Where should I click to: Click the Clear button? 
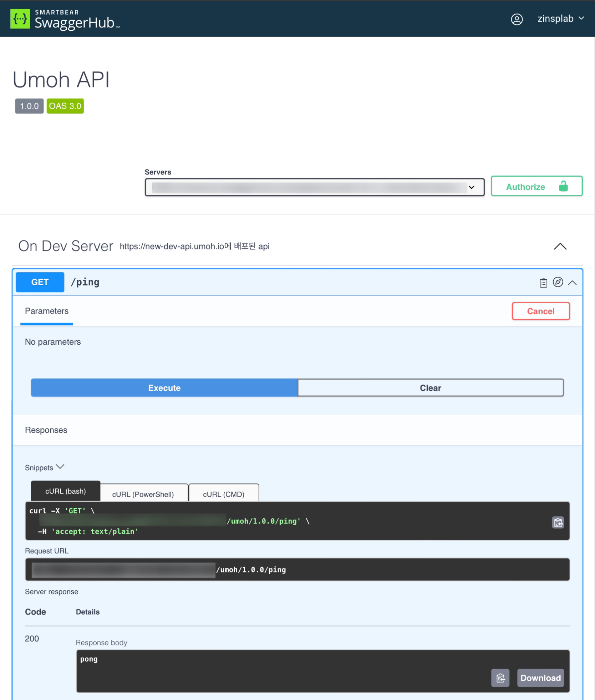tap(431, 388)
